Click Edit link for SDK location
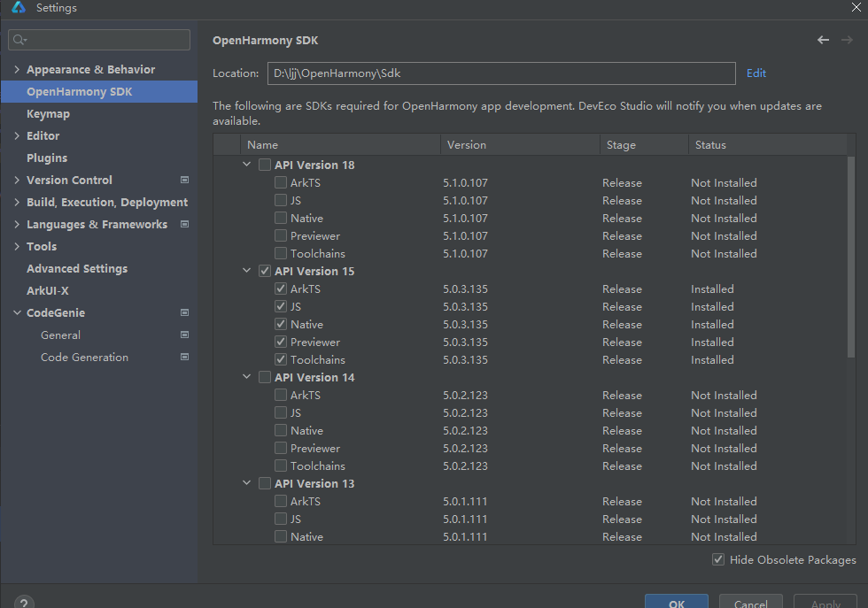868x608 pixels. (756, 73)
